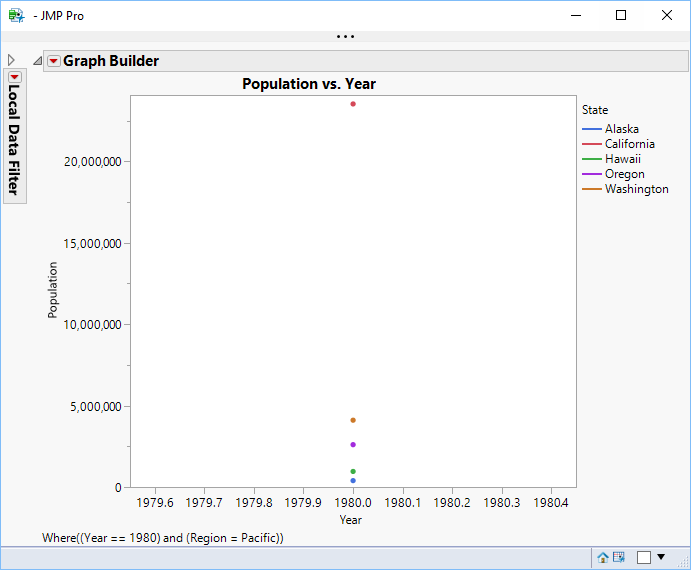The image size is (691, 570).
Task: Maximize the JMP Pro window
Action: [x=621, y=15]
